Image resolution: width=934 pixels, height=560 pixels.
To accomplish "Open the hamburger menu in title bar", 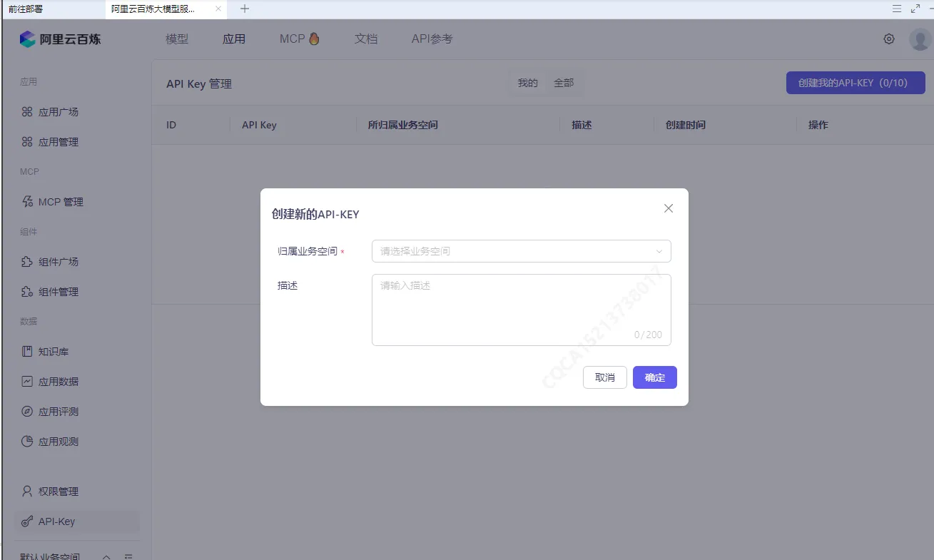I will click(x=897, y=9).
